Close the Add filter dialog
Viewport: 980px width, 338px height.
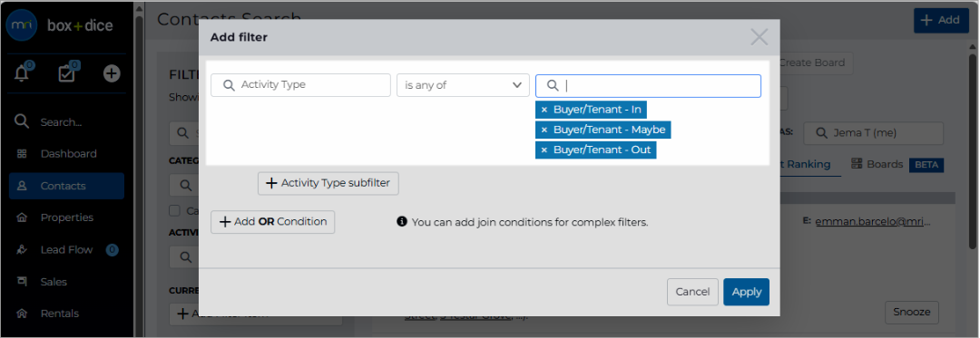[759, 37]
